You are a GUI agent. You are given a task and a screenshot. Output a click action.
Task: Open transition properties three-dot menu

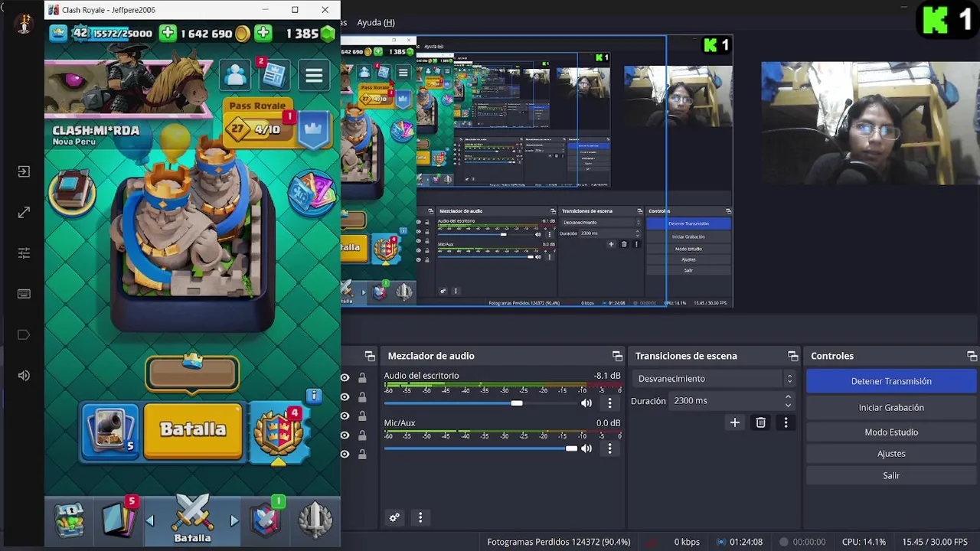[786, 422]
